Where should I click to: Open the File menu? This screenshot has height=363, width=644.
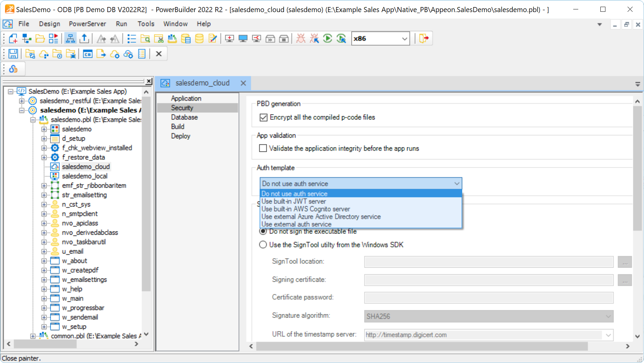23,24
